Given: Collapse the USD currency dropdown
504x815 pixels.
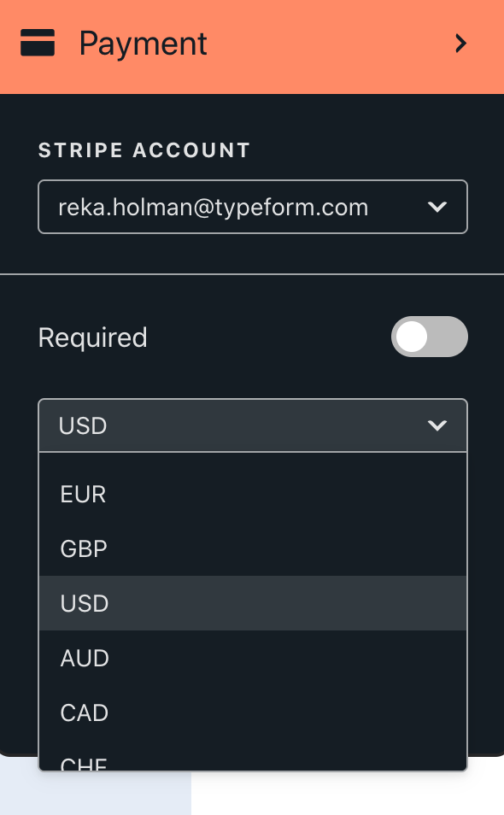Looking at the screenshot, I should (253, 425).
